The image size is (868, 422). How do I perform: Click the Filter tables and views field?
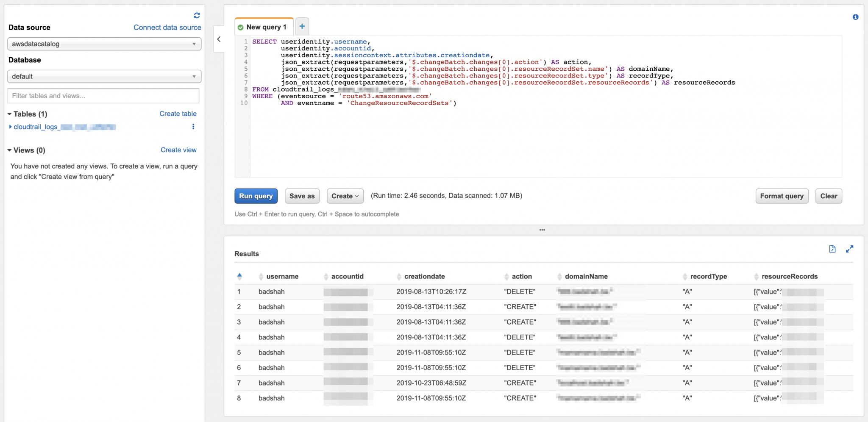click(x=103, y=96)
